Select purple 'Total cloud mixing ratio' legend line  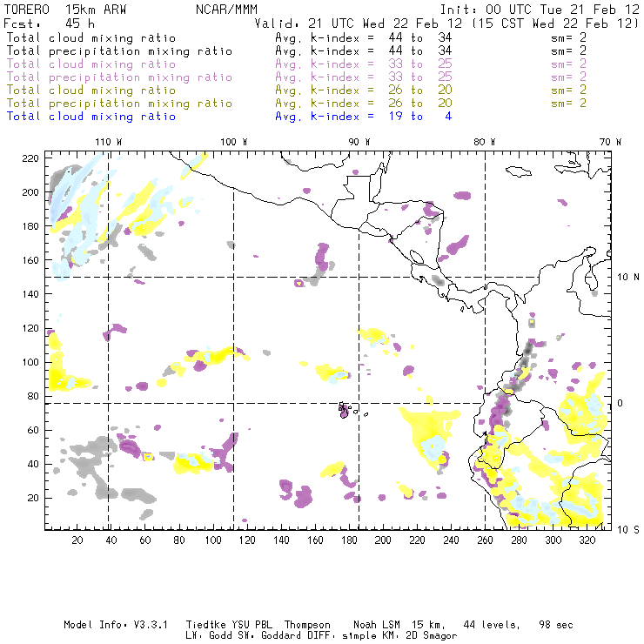pyautogui.click(x=91, y=64)
